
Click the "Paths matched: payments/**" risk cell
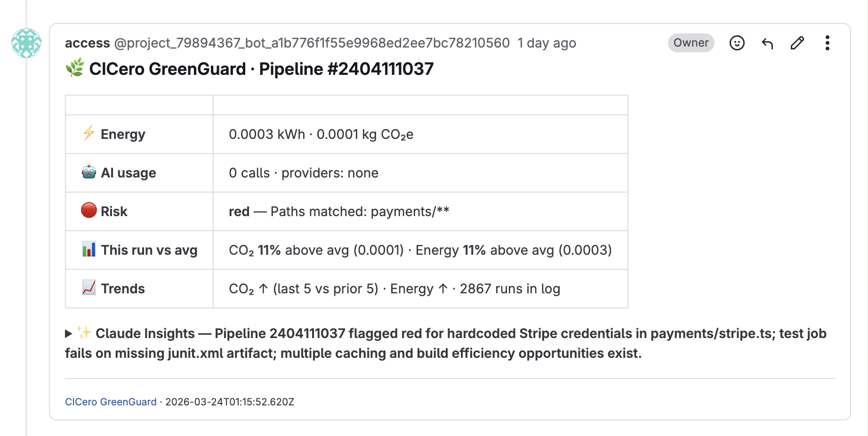(x=360, y=212)
